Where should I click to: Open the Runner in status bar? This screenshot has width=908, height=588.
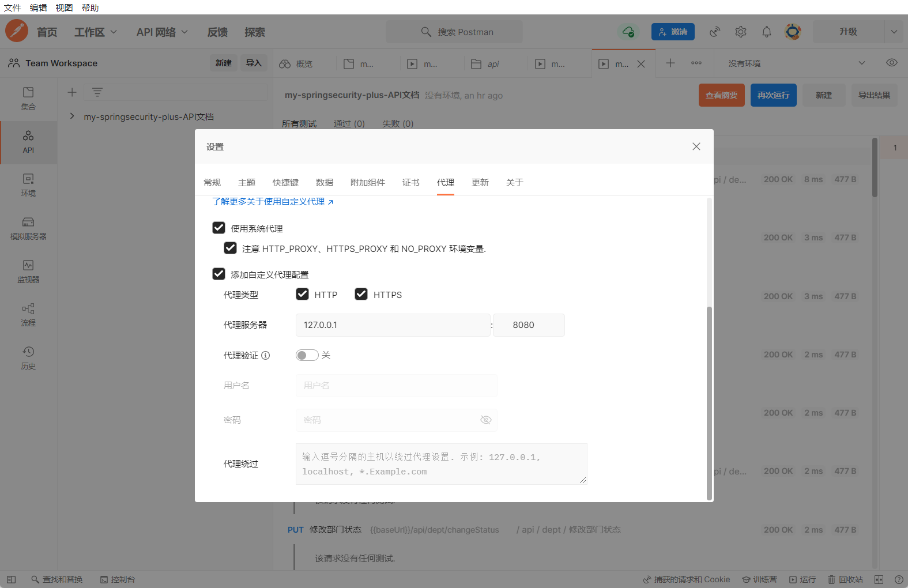[x=802, y=579]
